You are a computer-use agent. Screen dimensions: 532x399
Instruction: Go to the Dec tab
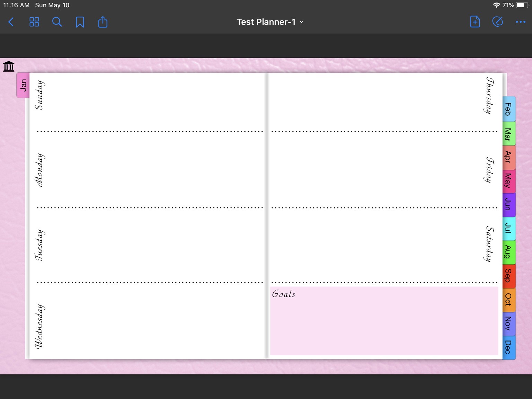click(x=509, y=347)
